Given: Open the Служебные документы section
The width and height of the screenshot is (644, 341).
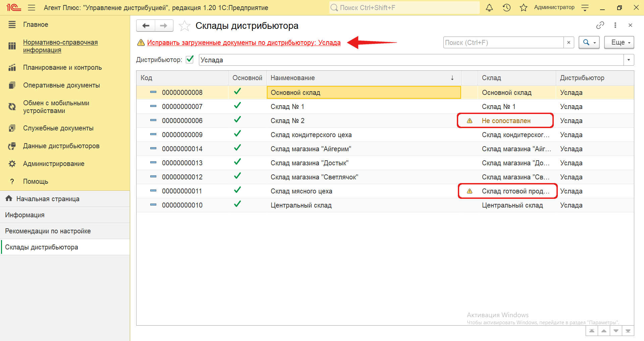Looking at the screenshot, I should point(58,128).
